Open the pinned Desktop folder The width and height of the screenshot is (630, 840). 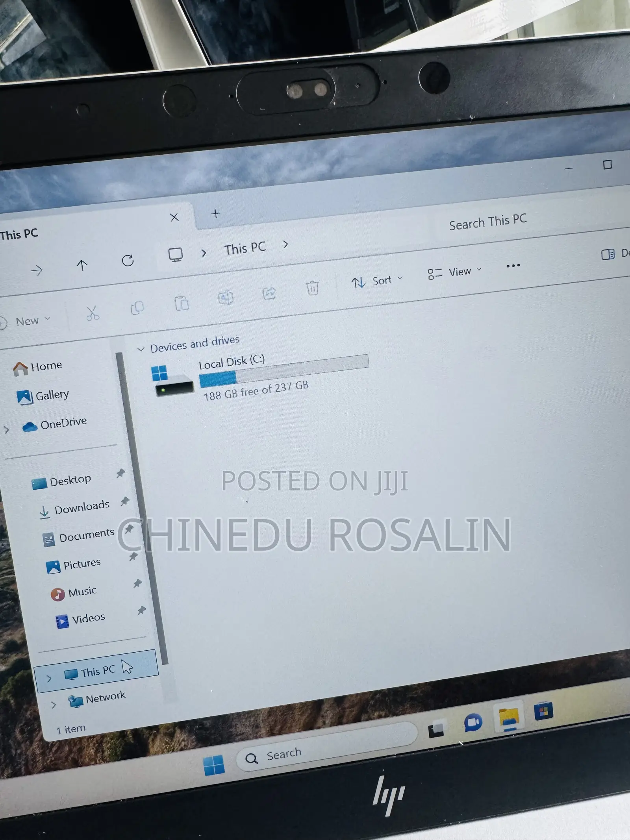coord(61,481)
